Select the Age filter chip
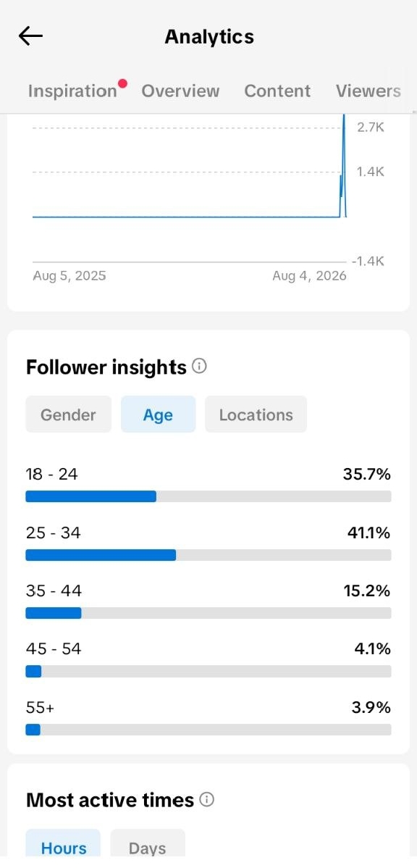 pos(158,414)
